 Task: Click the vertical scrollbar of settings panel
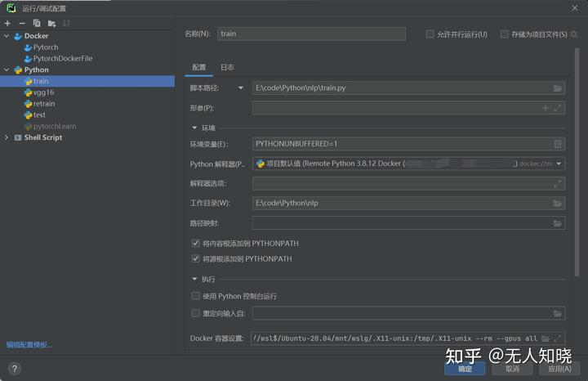(577, 162)
